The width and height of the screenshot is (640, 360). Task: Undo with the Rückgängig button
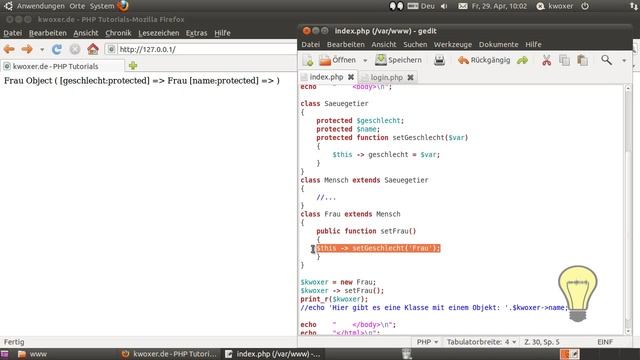pyautogui.click(x=484, y=60)
